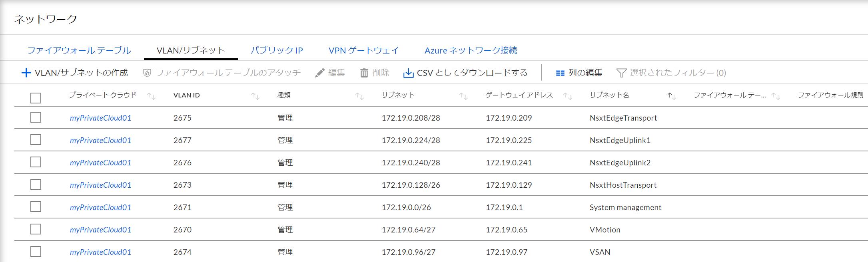Check the NsxtEdgeTransport row checkbox
The width and height of the screenshot is (868, 262).
(36, 117)
